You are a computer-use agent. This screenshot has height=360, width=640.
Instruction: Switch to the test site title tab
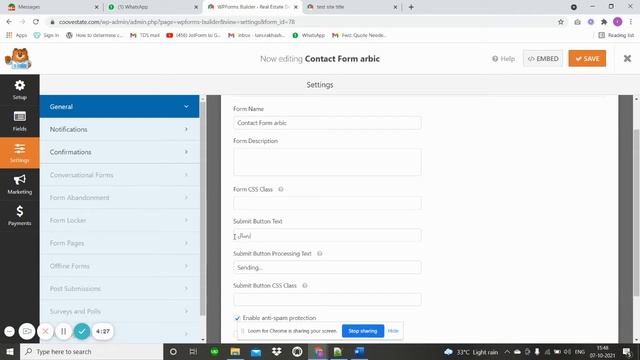point(351,7)
